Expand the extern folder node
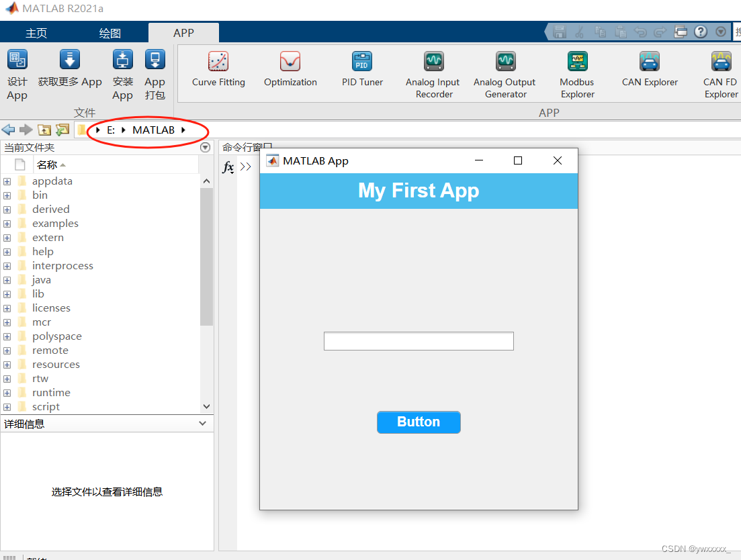Image resolution: width=741 pixels, height=560 pixels. click(7, 238)
